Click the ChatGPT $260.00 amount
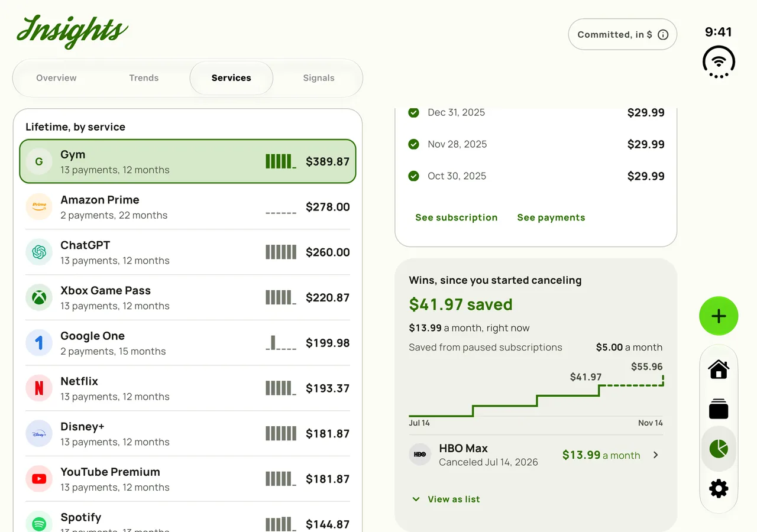 point(328,252)
